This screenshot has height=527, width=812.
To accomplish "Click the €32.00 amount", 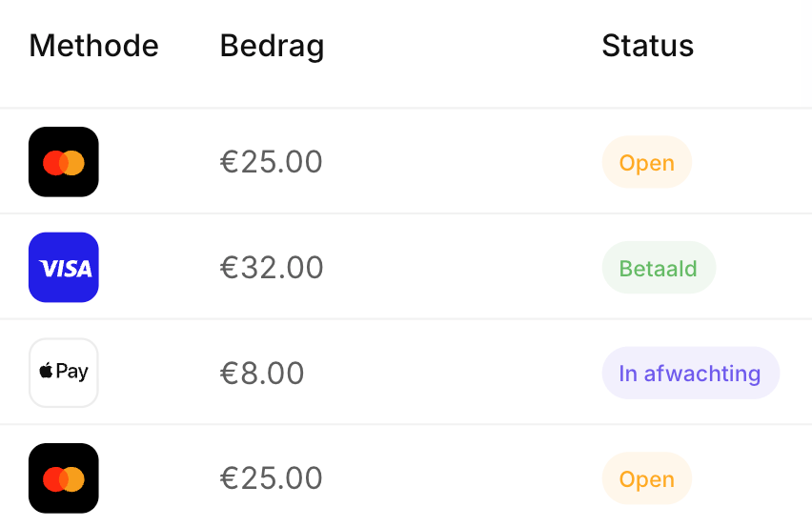I will (271, 269).
